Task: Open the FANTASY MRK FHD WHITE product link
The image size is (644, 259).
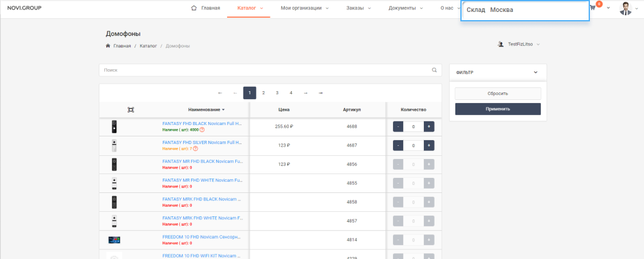Action: (203, 218)
